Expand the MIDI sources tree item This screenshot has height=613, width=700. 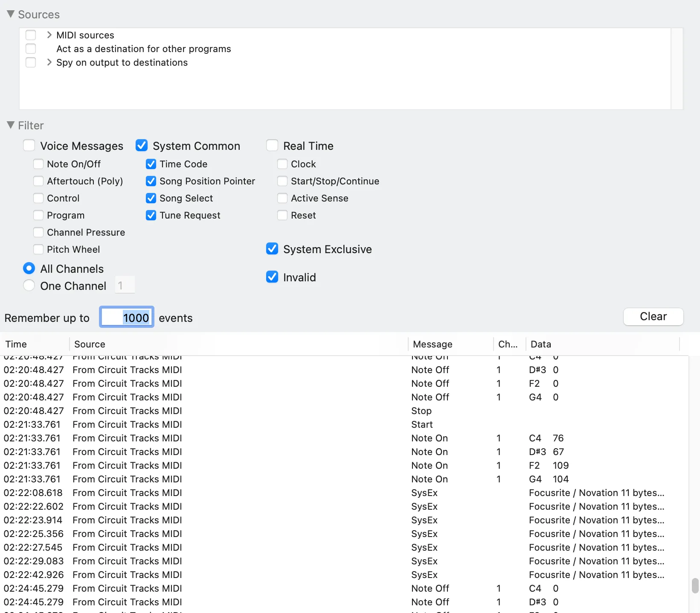pyautogui.click(x=49, y=35)
